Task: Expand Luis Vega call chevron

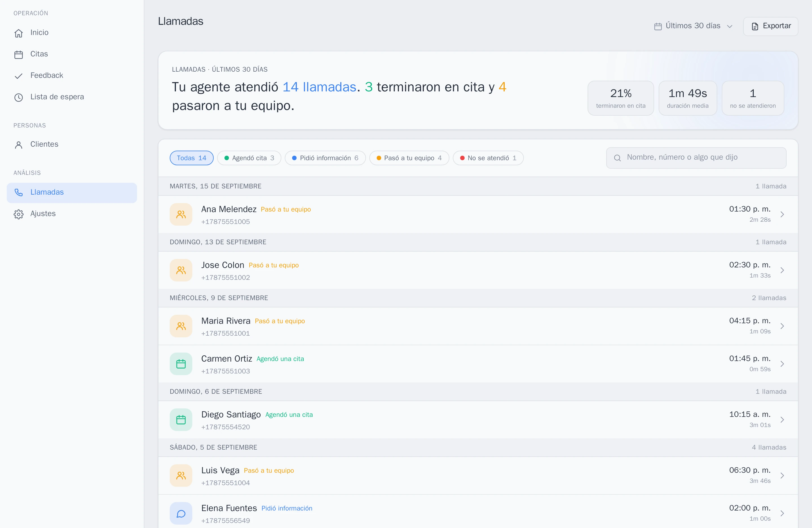Action: point(782,476)
